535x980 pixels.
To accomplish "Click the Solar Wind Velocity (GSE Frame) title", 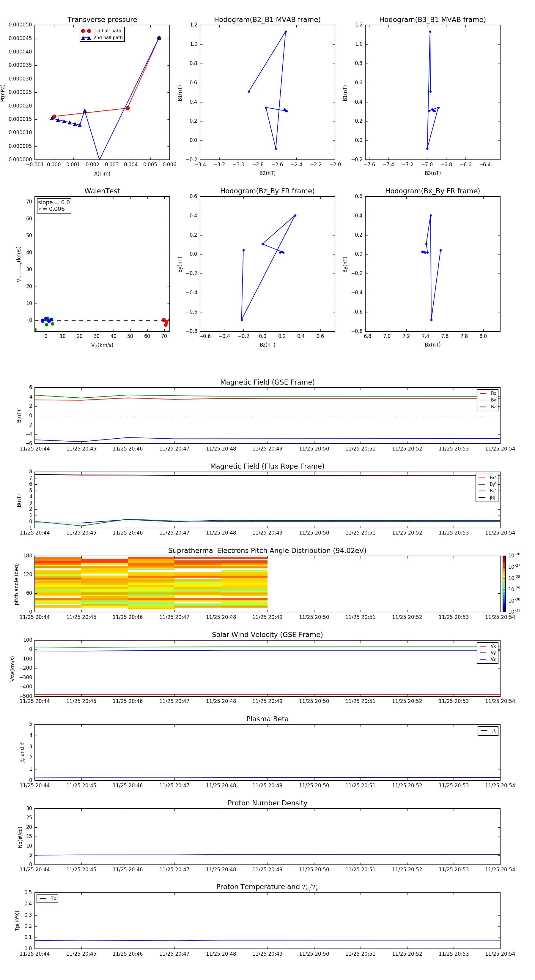I will [267, 635].
